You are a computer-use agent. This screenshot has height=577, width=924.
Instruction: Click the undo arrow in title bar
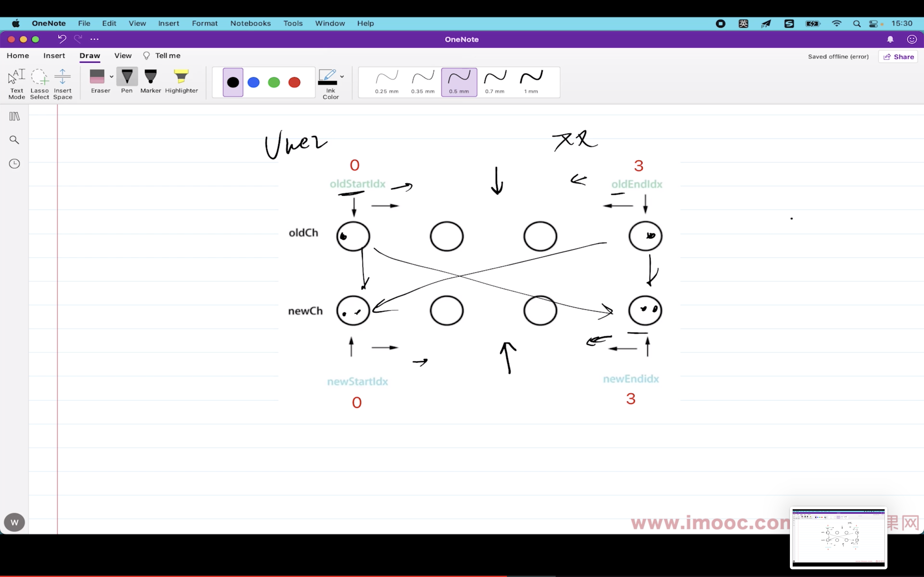click(62, 39)
